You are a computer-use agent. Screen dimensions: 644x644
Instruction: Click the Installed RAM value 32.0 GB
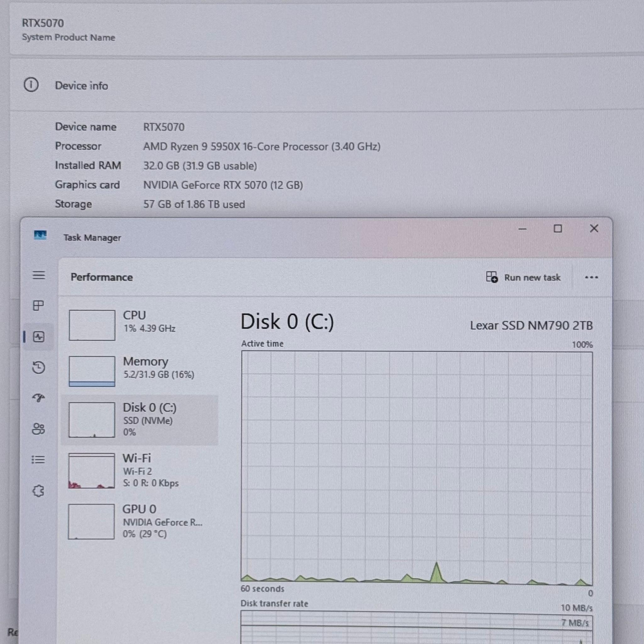(200, 166)
